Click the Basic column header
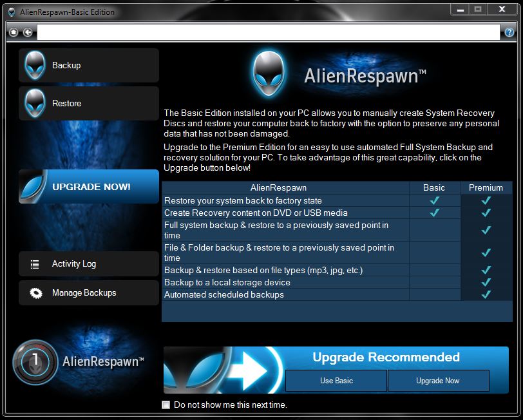Screen dimensions: 523x420 (x=434, y=188)
